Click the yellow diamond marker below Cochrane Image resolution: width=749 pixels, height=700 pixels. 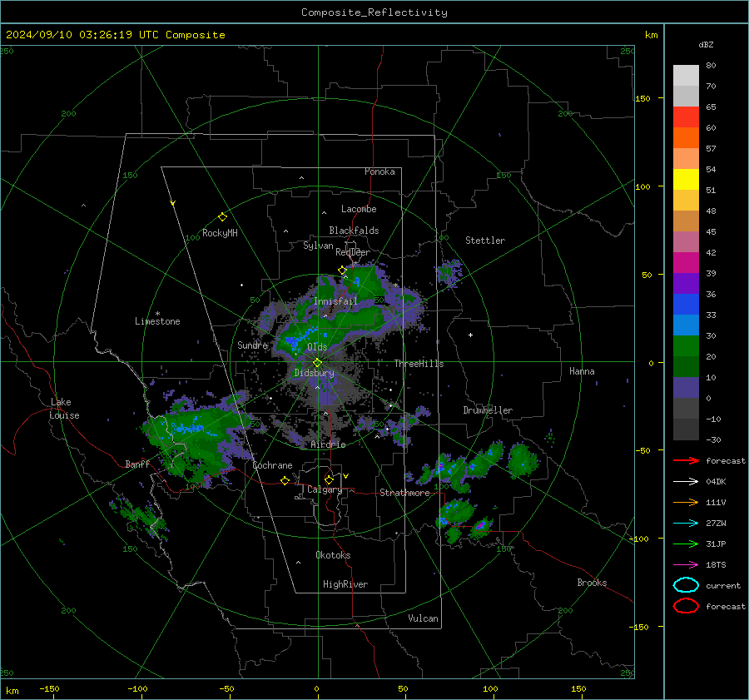point(285,480)
